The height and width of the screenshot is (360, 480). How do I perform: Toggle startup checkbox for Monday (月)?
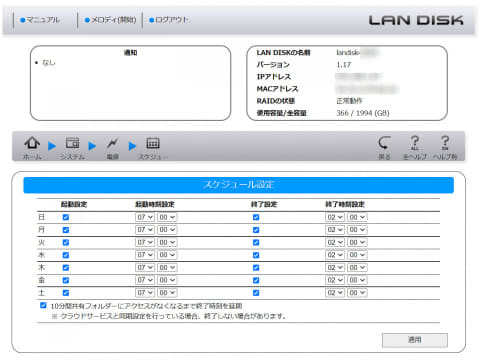tap(66, 230)
